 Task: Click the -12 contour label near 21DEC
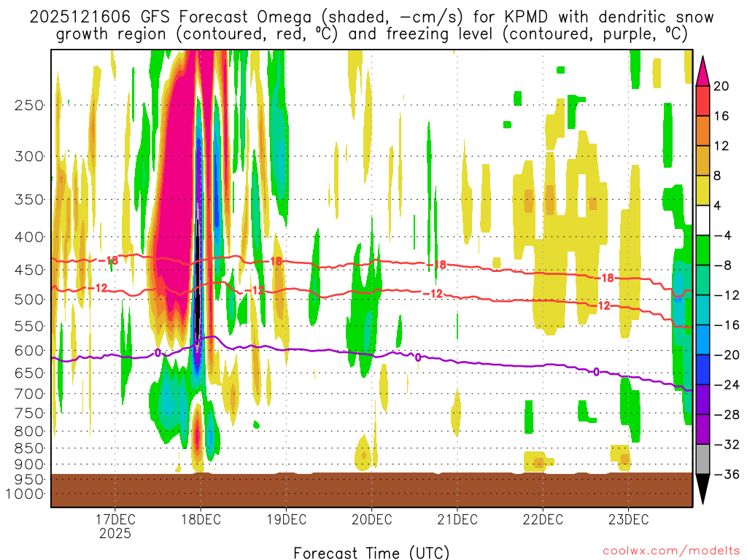pos(433,294)
